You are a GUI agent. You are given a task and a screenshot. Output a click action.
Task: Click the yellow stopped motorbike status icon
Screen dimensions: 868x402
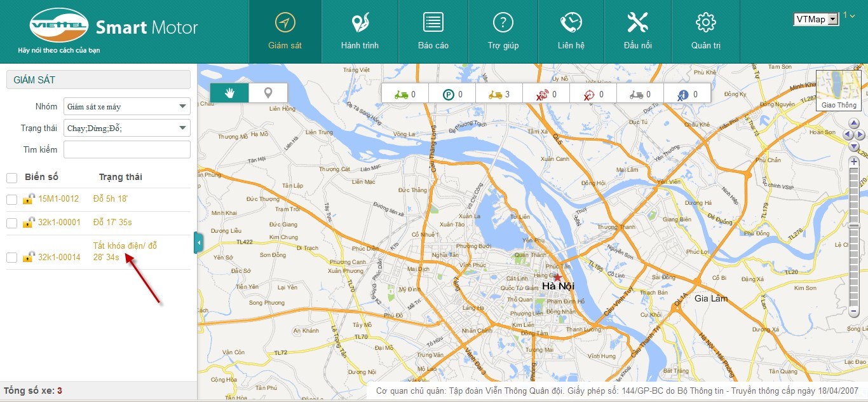[x=496, y=95]
